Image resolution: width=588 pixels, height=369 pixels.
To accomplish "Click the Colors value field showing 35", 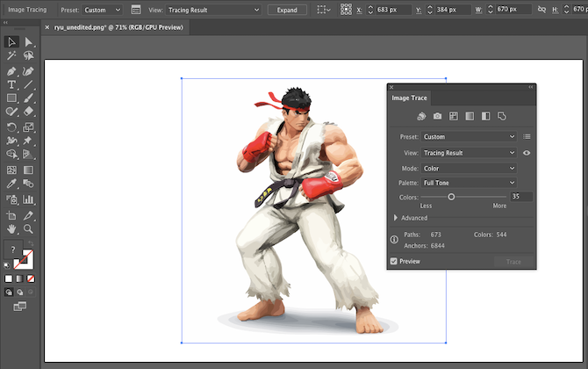I will tap(521, 197).
